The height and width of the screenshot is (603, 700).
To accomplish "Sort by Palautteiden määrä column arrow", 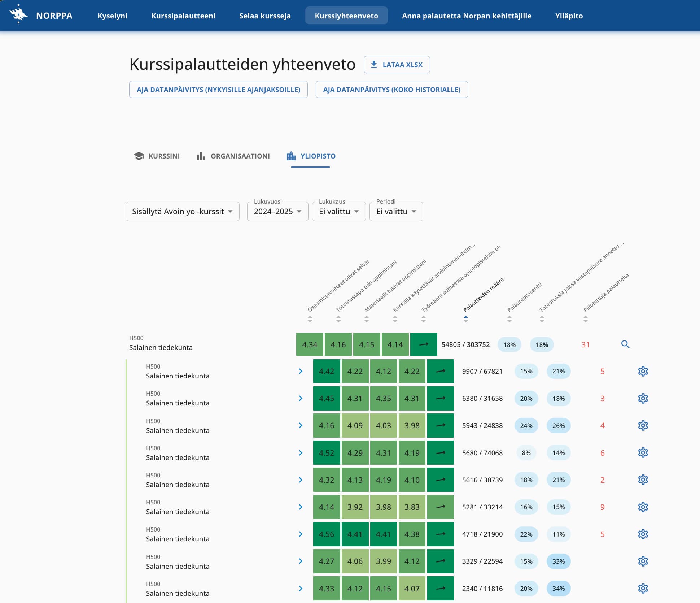I will tap(465, 319).
